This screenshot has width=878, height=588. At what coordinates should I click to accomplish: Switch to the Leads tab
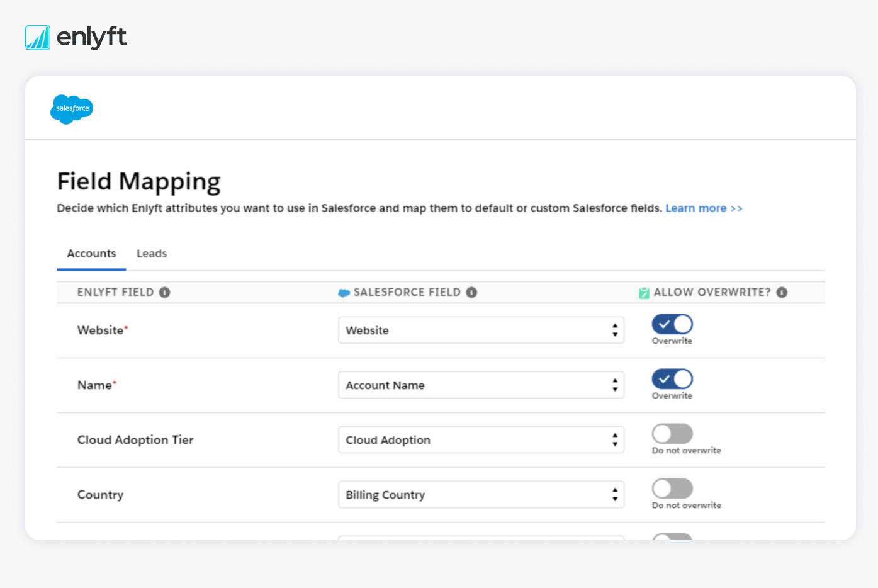[152, 254]
